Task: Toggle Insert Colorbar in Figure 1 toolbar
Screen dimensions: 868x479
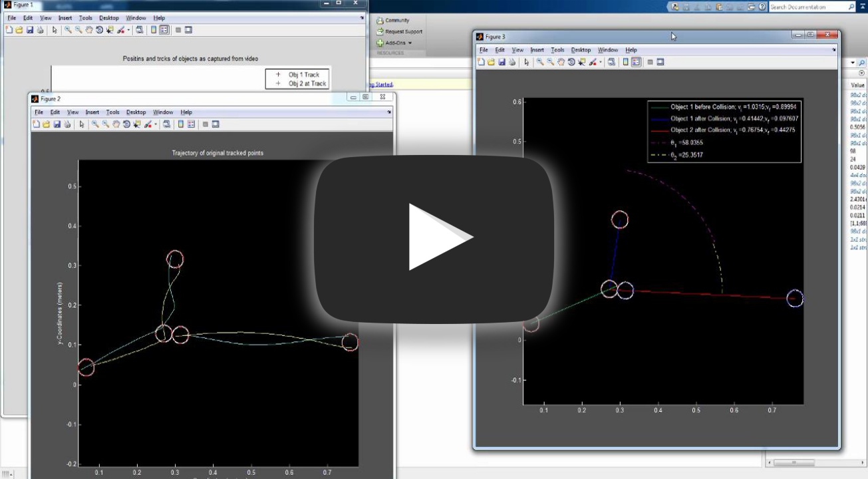Action: tap(154, 30)
